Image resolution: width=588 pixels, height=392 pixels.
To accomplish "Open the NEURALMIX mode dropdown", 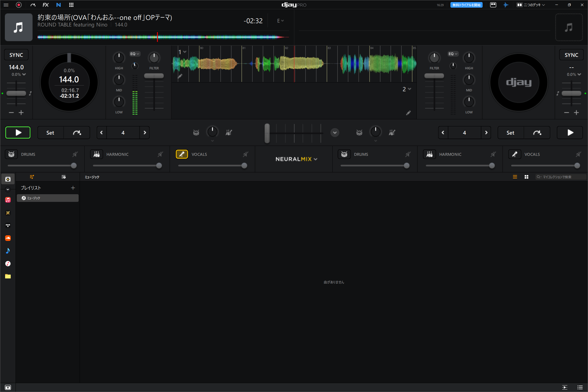I will (x=316, y=159).
